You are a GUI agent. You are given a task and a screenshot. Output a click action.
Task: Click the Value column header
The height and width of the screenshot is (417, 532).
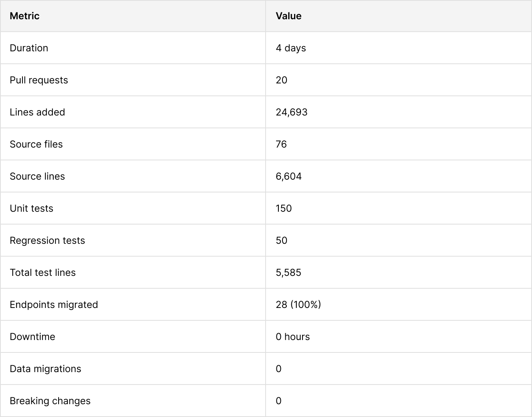(x=288, y=16)
